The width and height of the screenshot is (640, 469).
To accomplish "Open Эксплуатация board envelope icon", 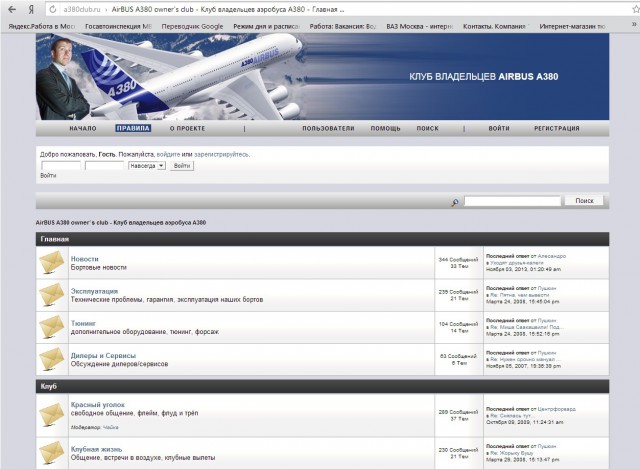I will 52,295.
